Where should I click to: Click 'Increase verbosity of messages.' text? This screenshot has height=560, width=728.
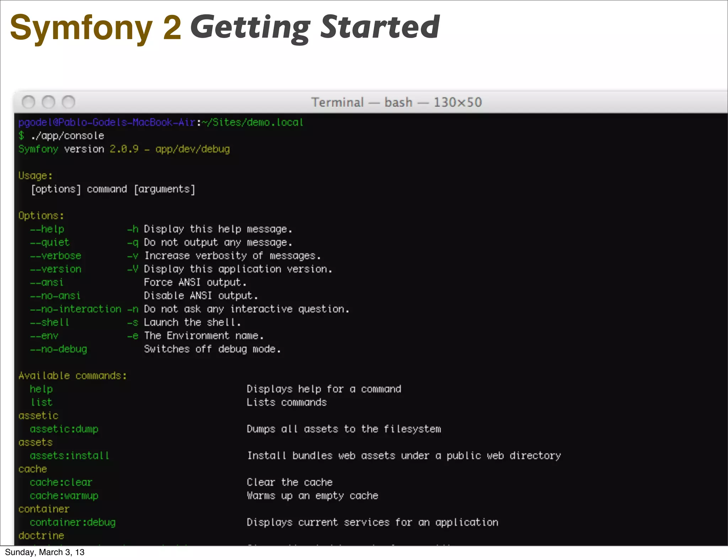[x=232, y=256]
